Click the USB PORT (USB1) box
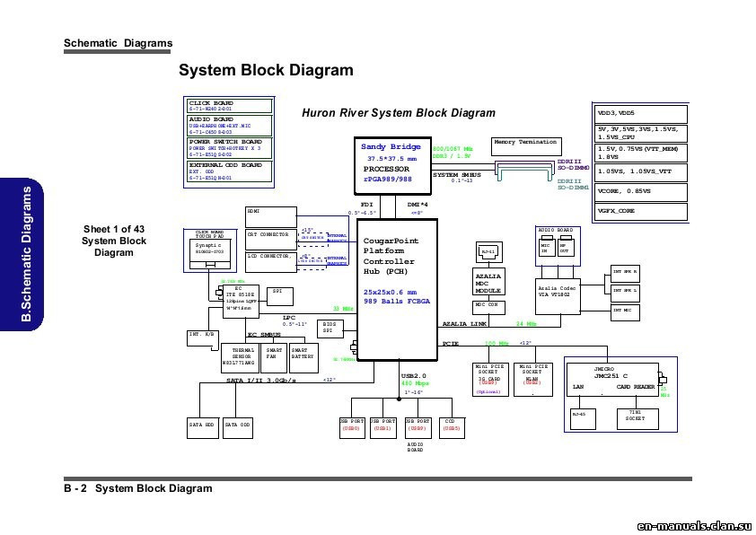 tap(383, 428)
